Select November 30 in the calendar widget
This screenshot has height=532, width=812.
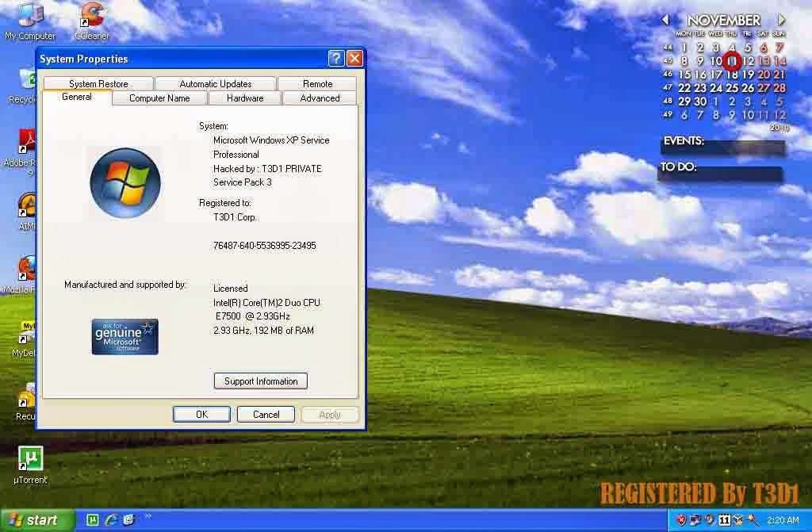click(700, 101)
